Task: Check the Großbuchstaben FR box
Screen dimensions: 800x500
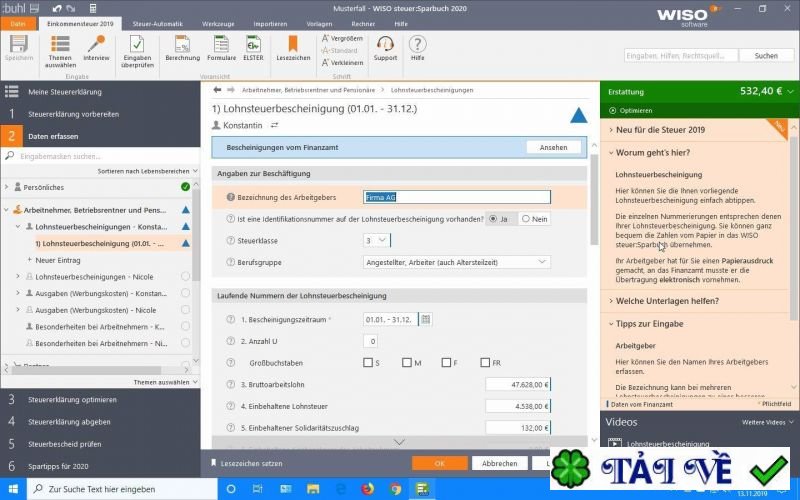Action: coord(485,362)
